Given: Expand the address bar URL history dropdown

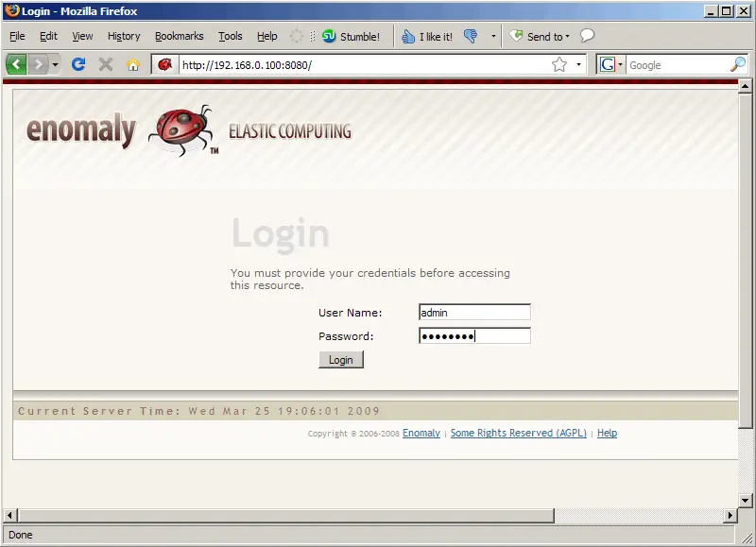Looking at the screenshot, I should click(578, 64).
